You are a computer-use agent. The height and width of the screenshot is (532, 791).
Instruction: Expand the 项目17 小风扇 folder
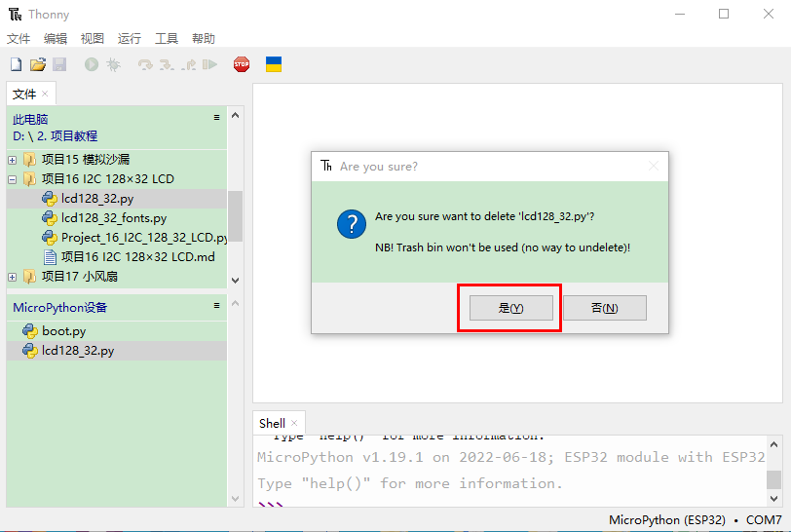[x=12, y=277]
